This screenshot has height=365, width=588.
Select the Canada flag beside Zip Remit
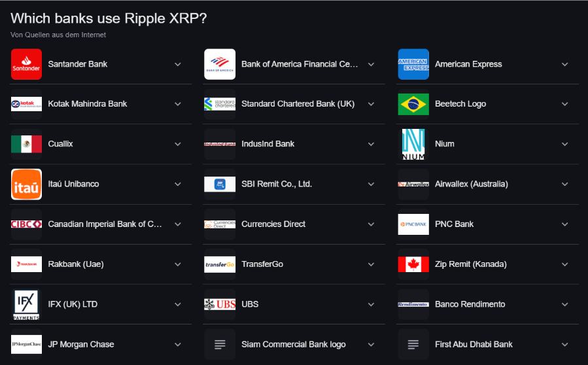[413, 264]
